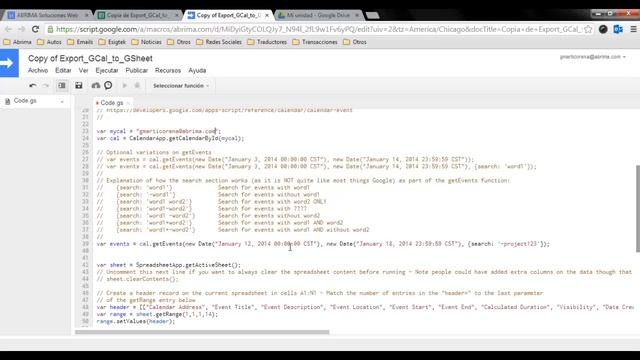Image resolution: width=640 pixels, height=360 pixels.
Task: Close the Copy of Export_GCal browser tab
Action: click(267, 15)
